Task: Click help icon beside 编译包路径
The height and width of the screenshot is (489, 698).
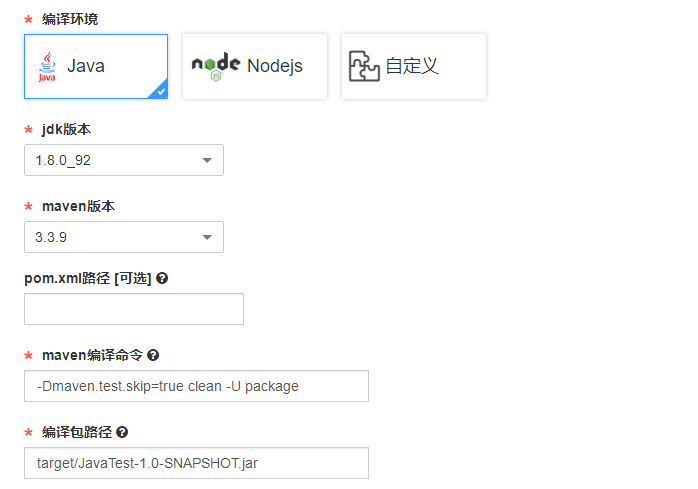Action: point(122,432)
